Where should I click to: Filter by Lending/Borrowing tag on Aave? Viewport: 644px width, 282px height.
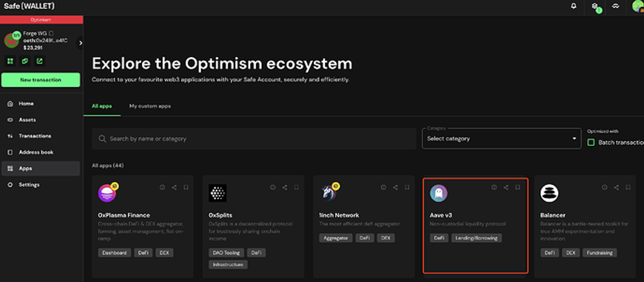(x=476, y=238)
